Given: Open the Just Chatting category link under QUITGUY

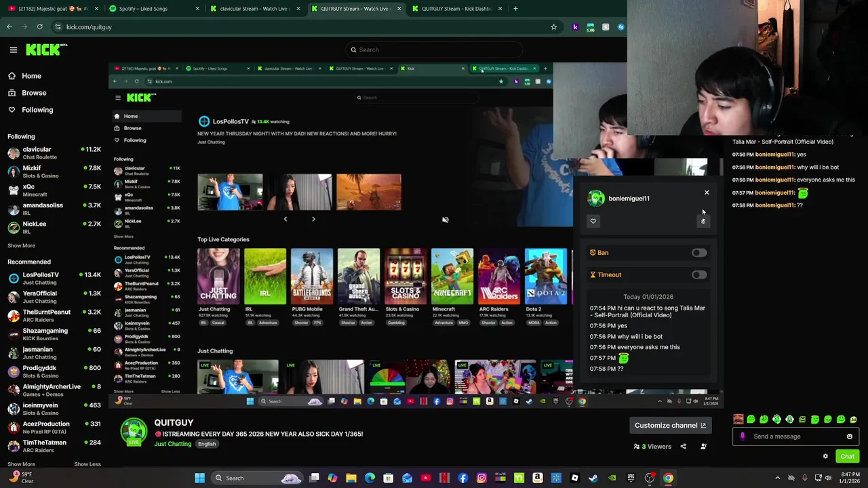Looking at the screenshot, I should pyautogui.click(x=173, y=444).
